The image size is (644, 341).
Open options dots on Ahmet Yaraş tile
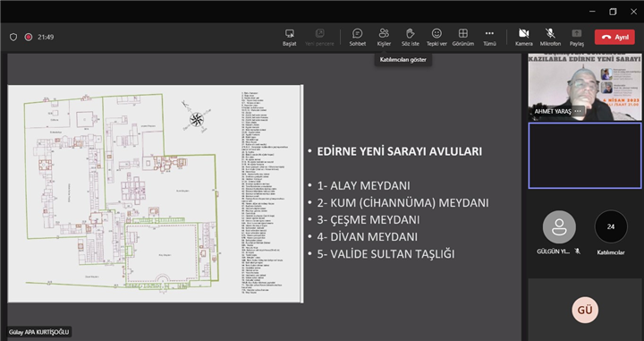[x=578, y=111]
